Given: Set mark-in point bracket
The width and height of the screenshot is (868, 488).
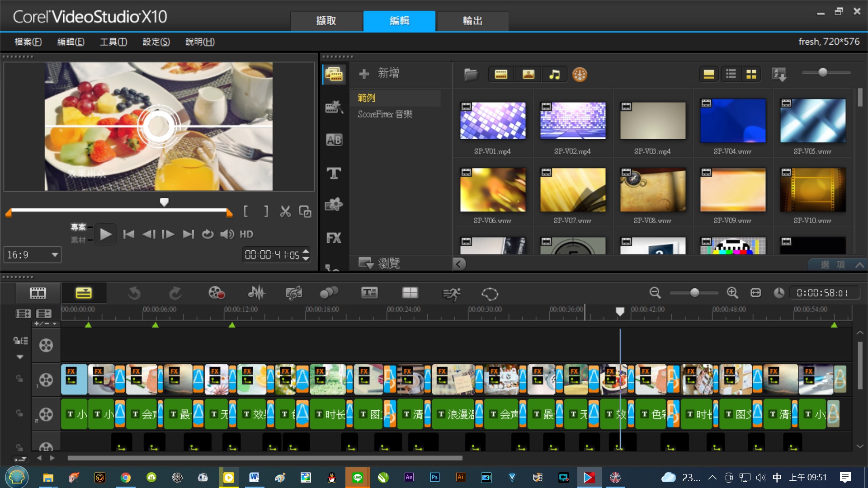Looking at the screenshot, I should point(246,211).
